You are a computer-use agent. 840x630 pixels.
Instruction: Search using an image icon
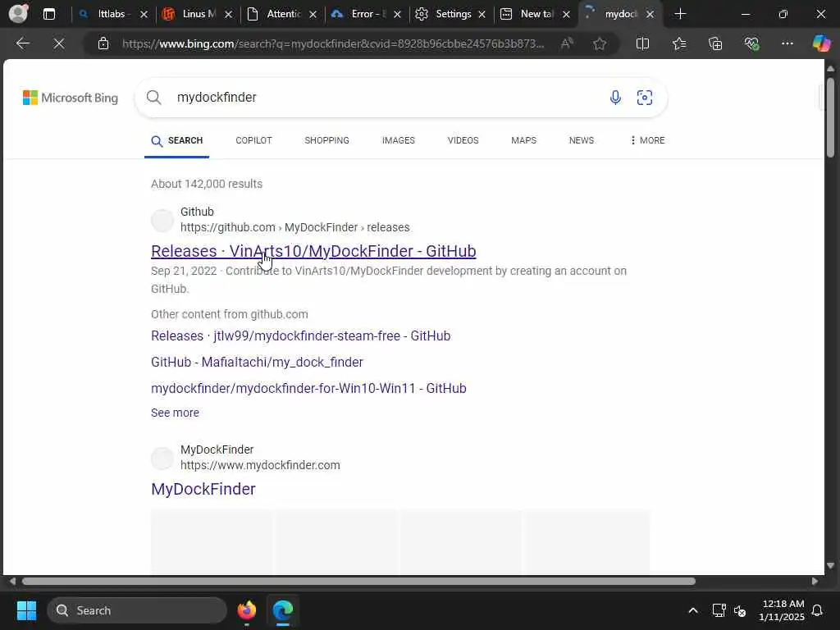click(645, 98)
